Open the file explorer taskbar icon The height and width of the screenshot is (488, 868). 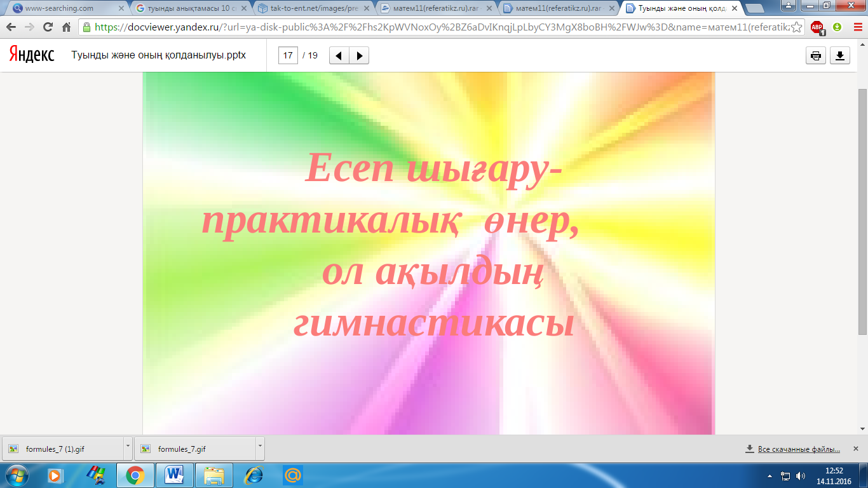pyautogui.click(x=214, y=475)
